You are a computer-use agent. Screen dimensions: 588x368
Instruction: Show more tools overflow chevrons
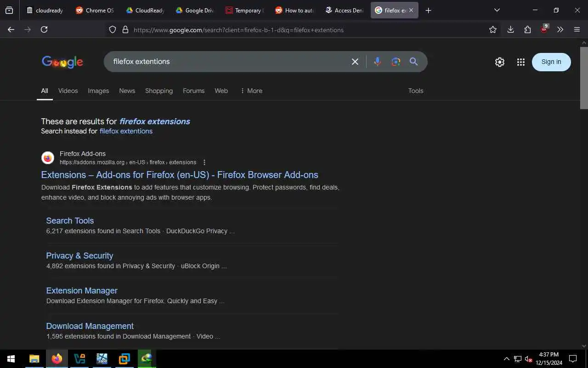(560, 29)
